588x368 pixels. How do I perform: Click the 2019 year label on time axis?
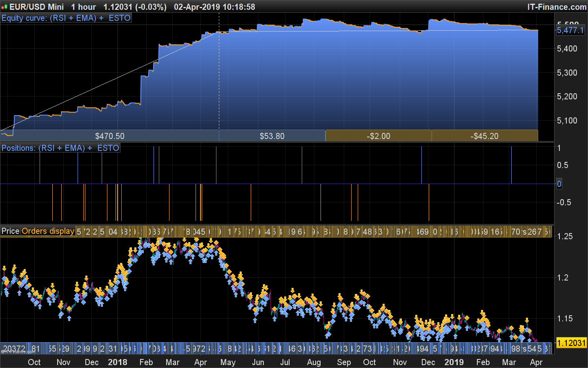point(454,362)
